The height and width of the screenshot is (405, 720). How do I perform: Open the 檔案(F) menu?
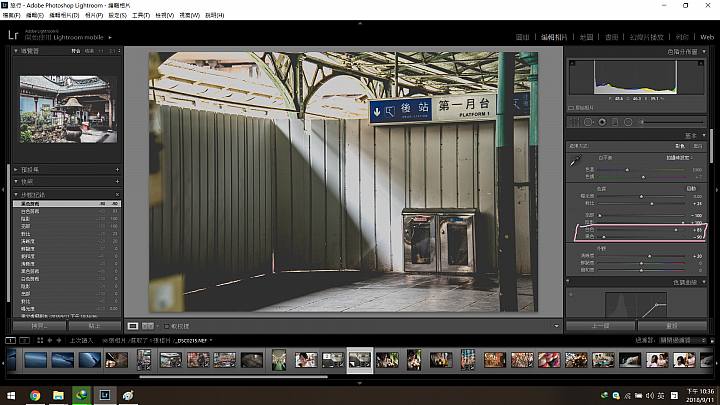pyautogui.click(x=11, y=15)
